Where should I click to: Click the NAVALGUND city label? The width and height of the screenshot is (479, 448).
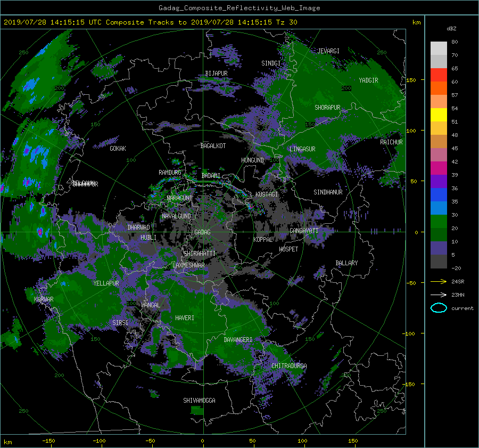(176, 216)
